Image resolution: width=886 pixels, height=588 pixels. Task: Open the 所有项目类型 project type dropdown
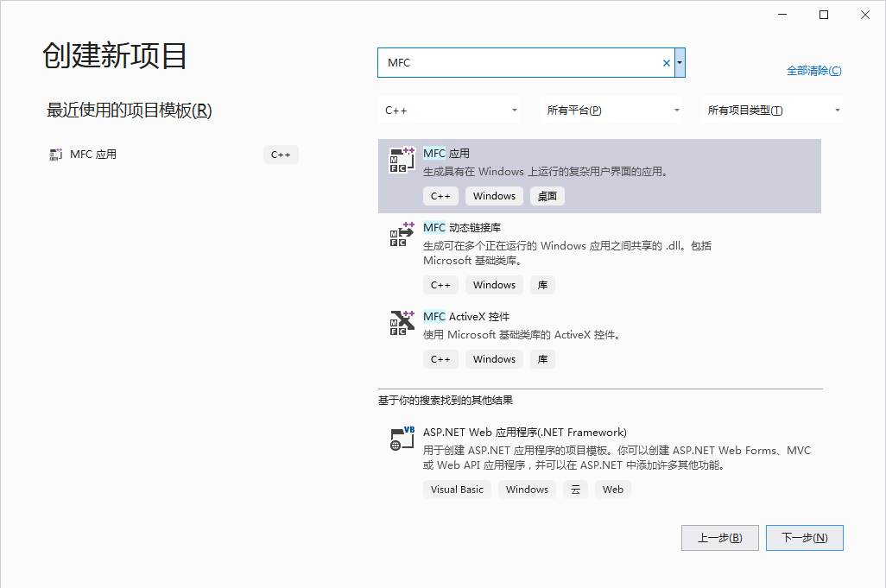pos(772,110)
